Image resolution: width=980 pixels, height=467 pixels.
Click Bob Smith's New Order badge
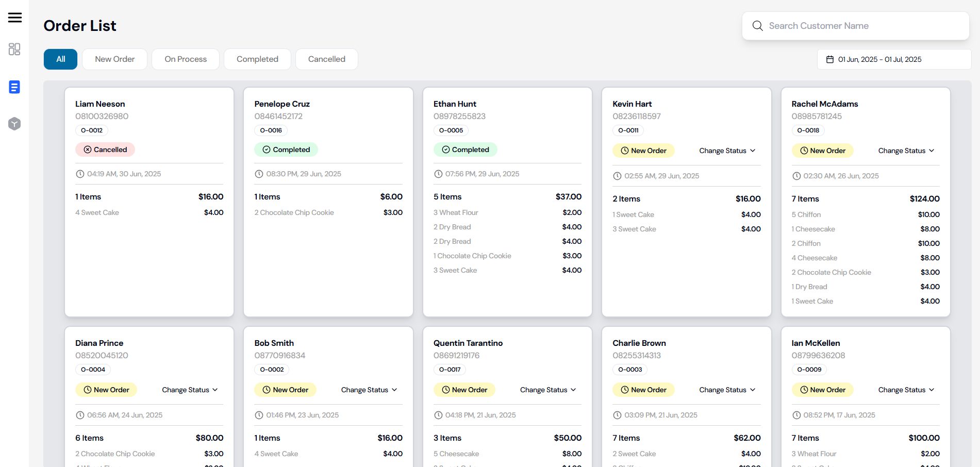(285, 390)
